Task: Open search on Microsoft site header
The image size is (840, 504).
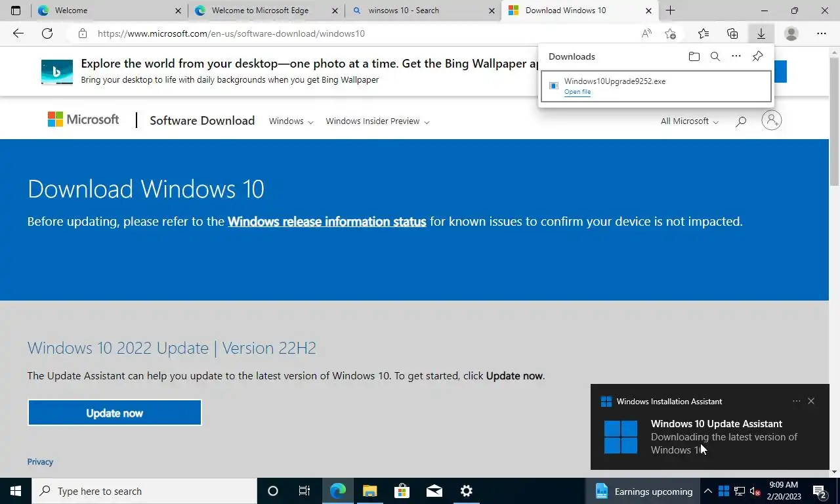Action: coord(741,121)
